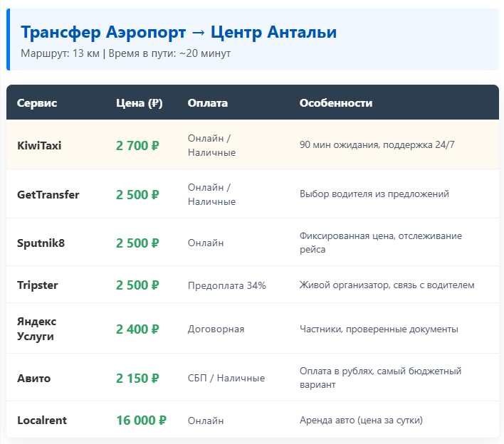
Task: Click the 2 150 ₽ price
Action: point(137,379)
